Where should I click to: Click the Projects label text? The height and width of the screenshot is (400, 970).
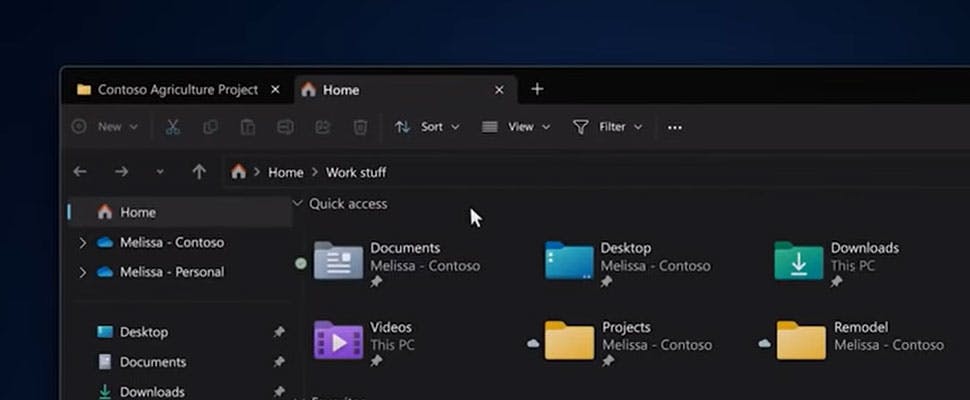(x=626, y=327)
